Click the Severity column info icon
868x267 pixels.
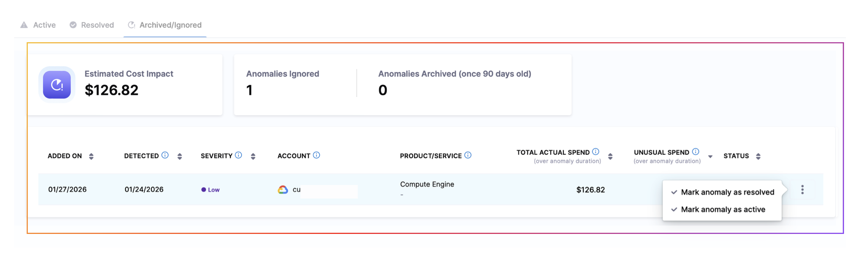(x=239, y=155)
